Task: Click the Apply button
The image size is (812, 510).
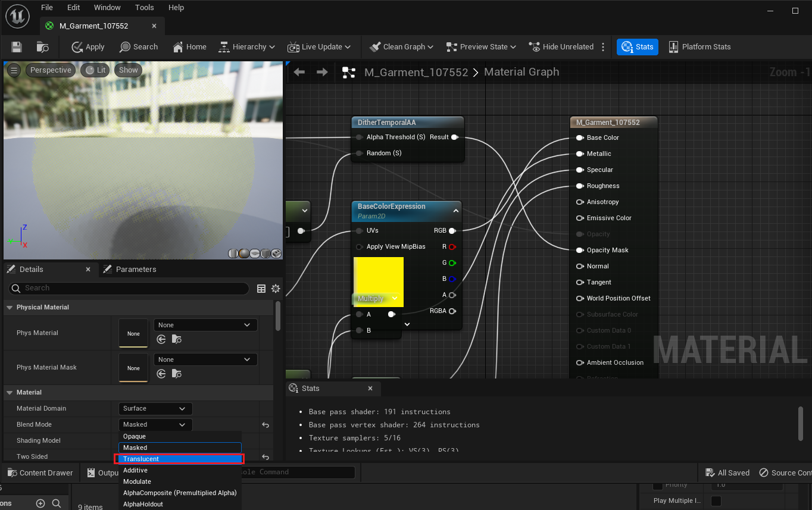Action: [x=88, y=47]
